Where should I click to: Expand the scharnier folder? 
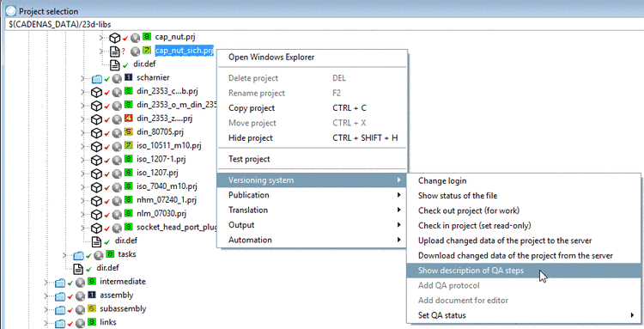pos(82,78)
